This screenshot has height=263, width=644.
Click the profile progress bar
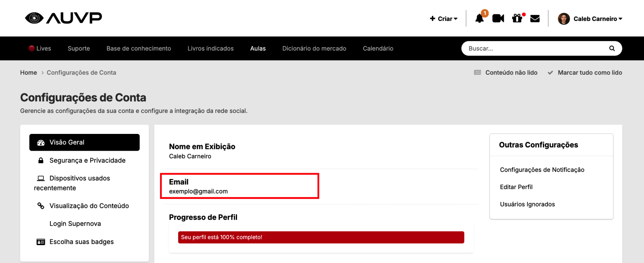click(321, 237)
